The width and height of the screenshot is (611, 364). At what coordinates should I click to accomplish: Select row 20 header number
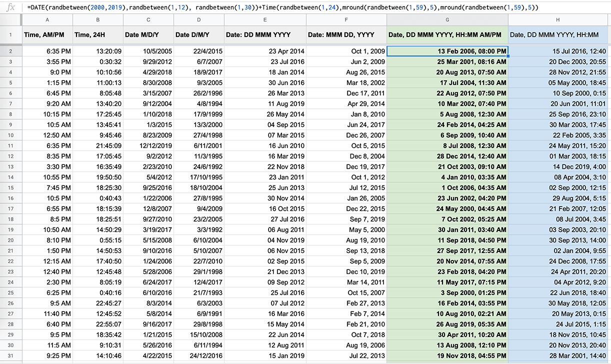click(x=11, y=240)
